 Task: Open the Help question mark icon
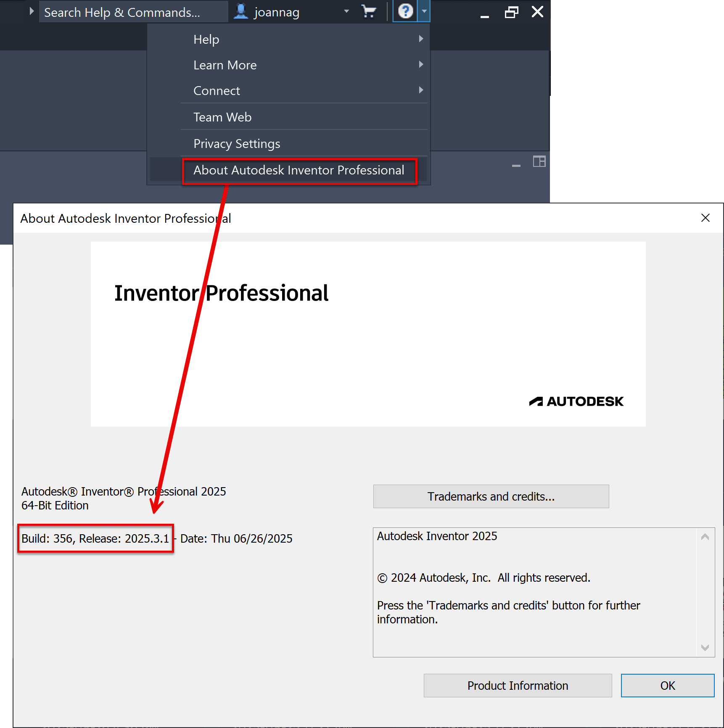(x=405, y=11)
